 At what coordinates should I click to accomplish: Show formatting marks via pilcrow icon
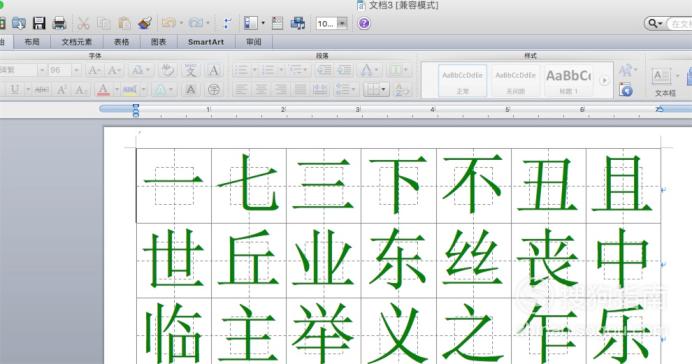pos(227,23)
